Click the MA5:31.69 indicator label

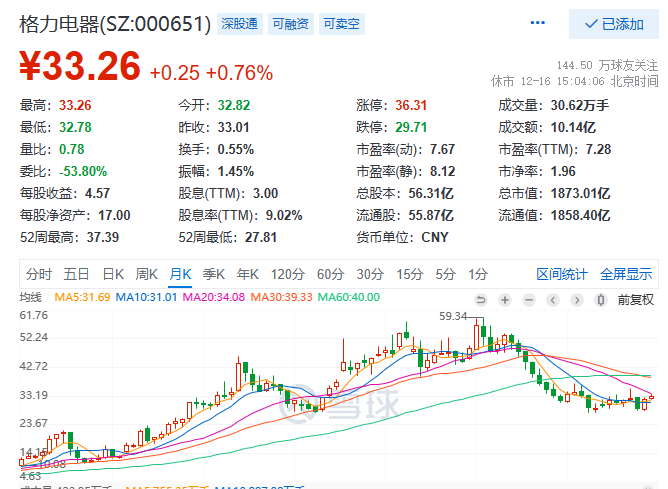pos(83,297)
